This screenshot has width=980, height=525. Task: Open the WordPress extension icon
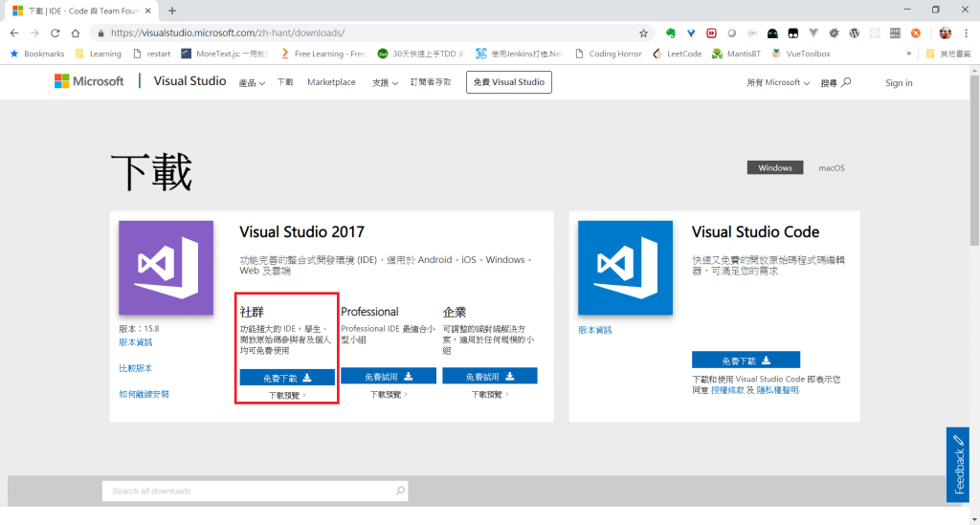tap(855, 33)
